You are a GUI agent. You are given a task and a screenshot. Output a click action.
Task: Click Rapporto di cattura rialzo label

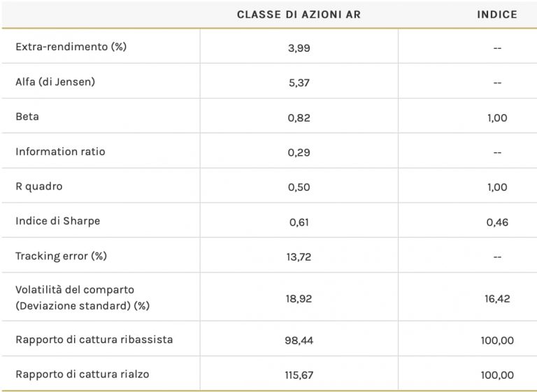(x=82, y=375)
